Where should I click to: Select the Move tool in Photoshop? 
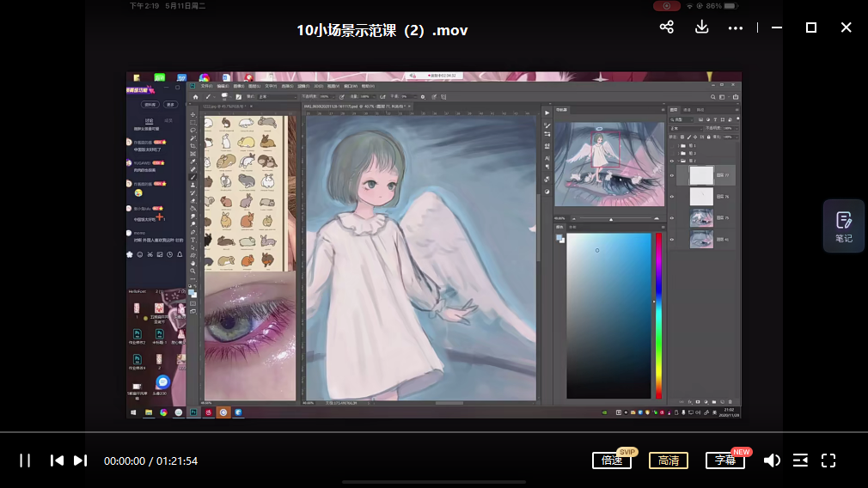pyautogui.click(x=193, y=114)
